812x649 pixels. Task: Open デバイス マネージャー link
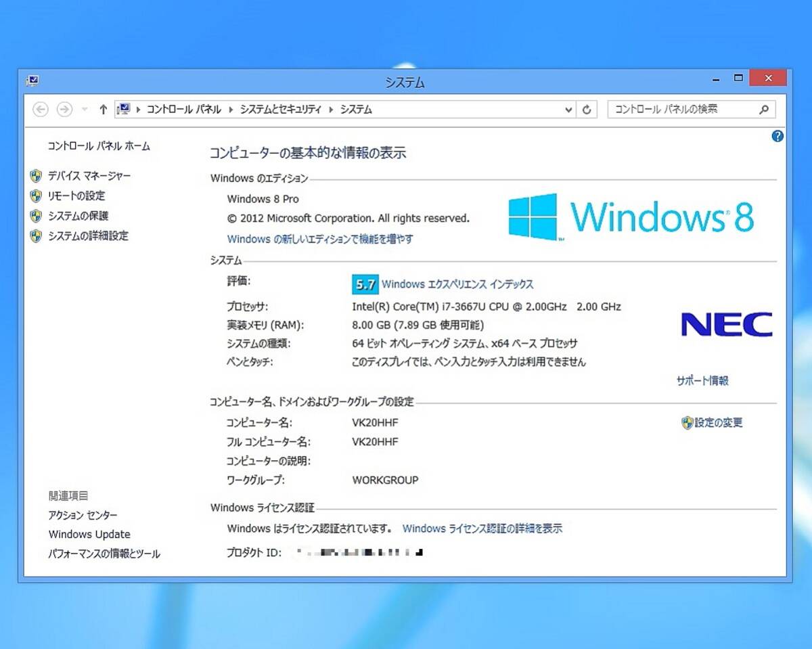89,176
